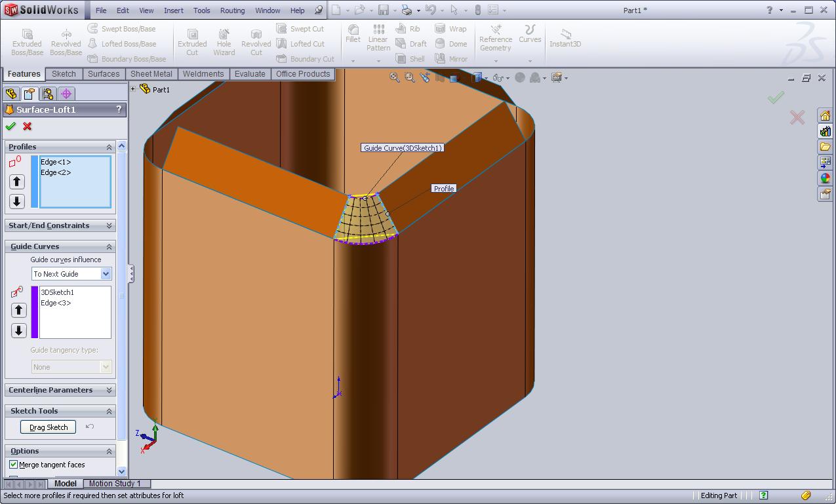Click the Options list icon
Viewport: 836px width, 504px height.
click(493, 10)
